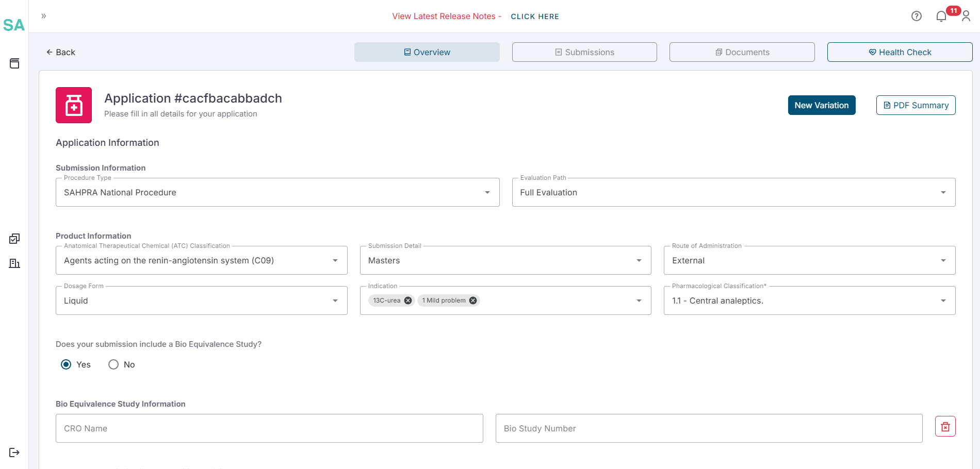Open the building icon in sidebar
The width and height of the screenshot is (980, 469).
click(14, 263)
